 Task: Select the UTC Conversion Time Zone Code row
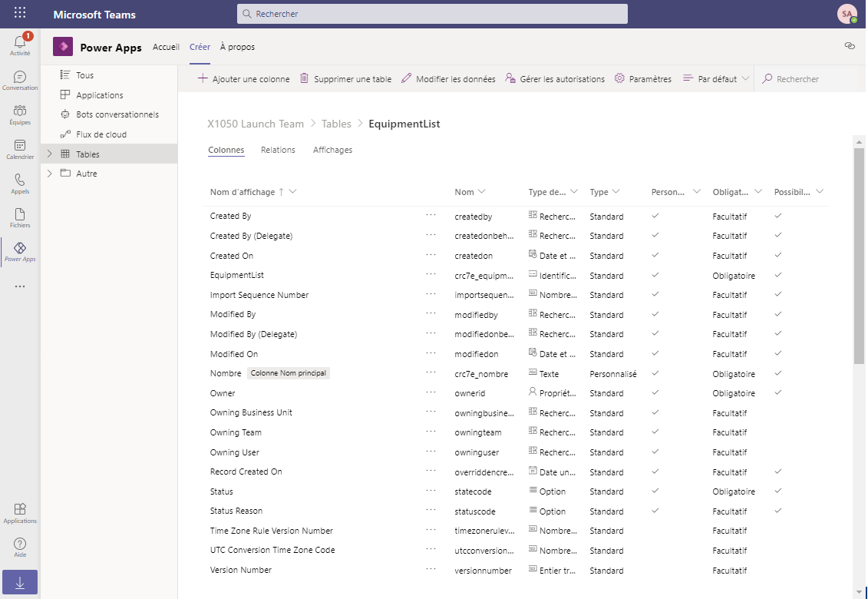516,551
